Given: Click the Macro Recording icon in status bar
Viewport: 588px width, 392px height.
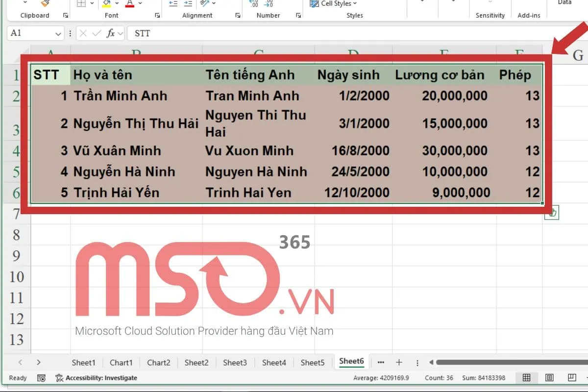Looking at the screenshot, I should tap(42, 378).
